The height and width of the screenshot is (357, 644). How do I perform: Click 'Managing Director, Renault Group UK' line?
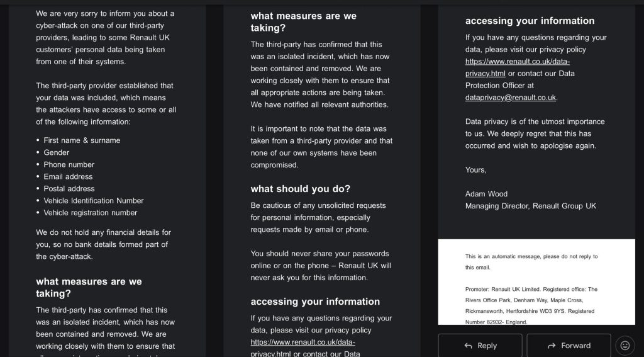(530, 206)
